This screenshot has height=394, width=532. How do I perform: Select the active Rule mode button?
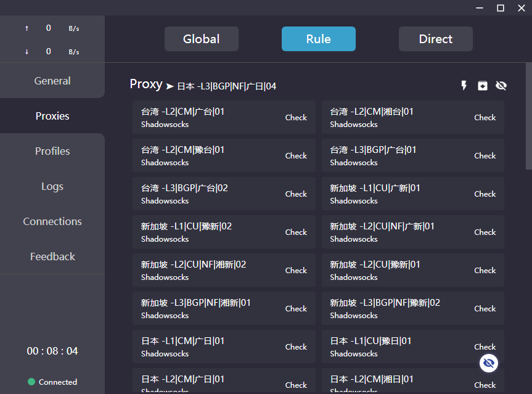(318, 39)
